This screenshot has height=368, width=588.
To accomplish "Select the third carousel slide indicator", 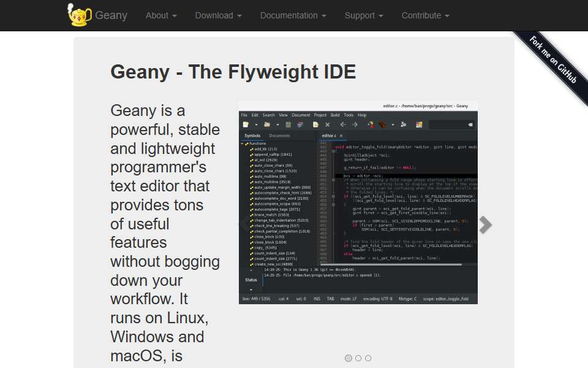I will tap(368, 358).
